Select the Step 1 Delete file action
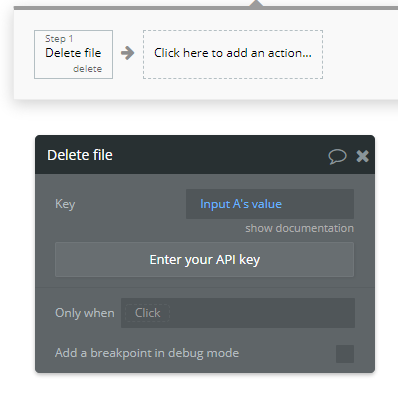Screen dimensions: 398x393 73,55
